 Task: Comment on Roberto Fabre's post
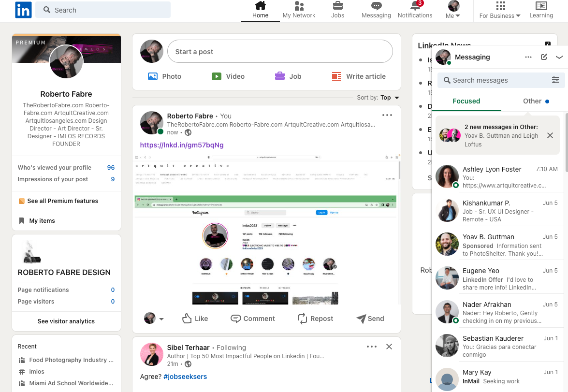click(x=253, y=319)
